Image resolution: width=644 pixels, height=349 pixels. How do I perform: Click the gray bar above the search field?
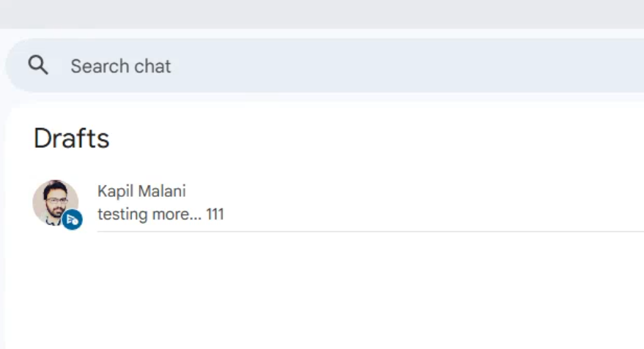tap(322, 13)
